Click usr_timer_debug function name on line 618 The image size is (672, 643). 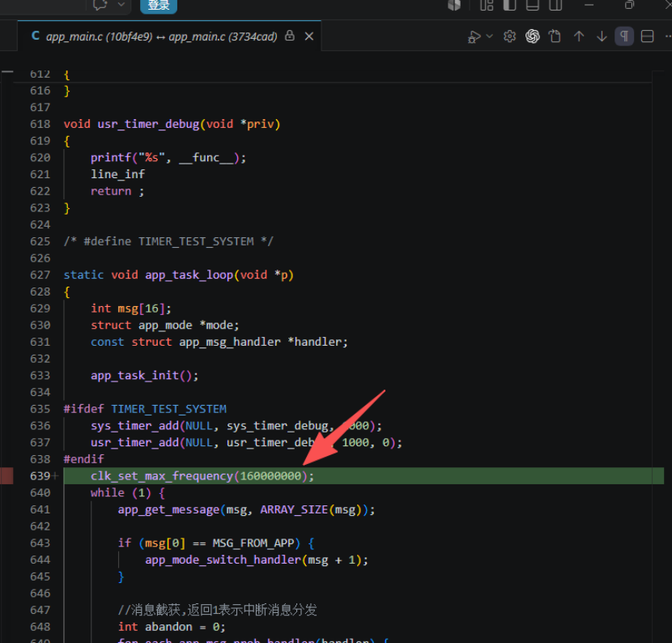coord(148,125)
